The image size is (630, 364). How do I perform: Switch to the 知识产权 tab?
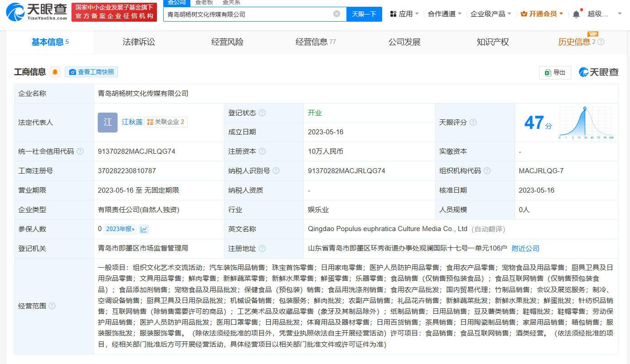click(493, 42)
